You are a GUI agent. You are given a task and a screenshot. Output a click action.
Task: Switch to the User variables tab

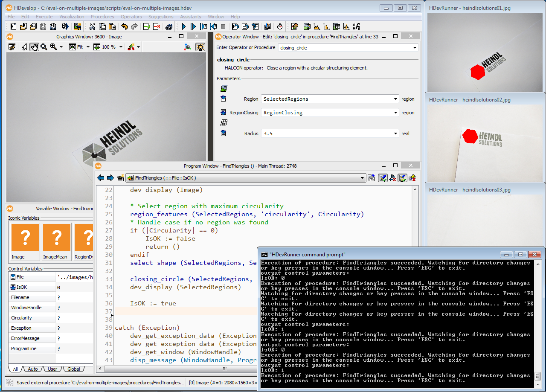[52, 369]
